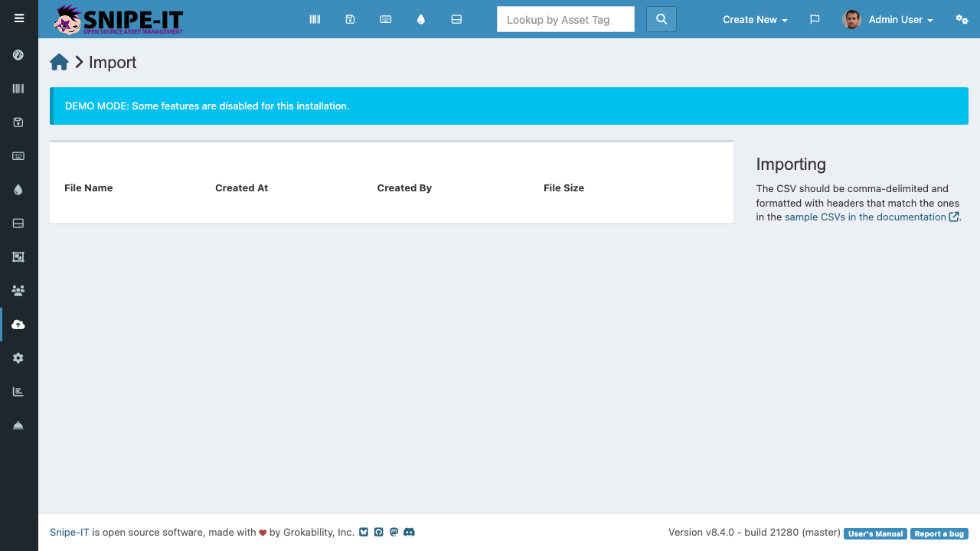Toggle the hamburger sidebar menu
980x551 pixels.
point(19,18)
